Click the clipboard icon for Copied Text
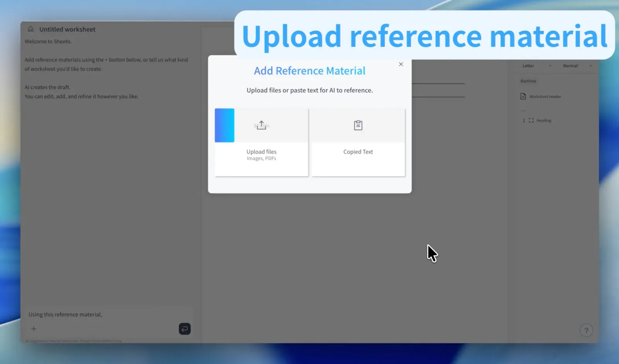Image resolution: width=619 pixels, height=364 pixels. point(358,125)
